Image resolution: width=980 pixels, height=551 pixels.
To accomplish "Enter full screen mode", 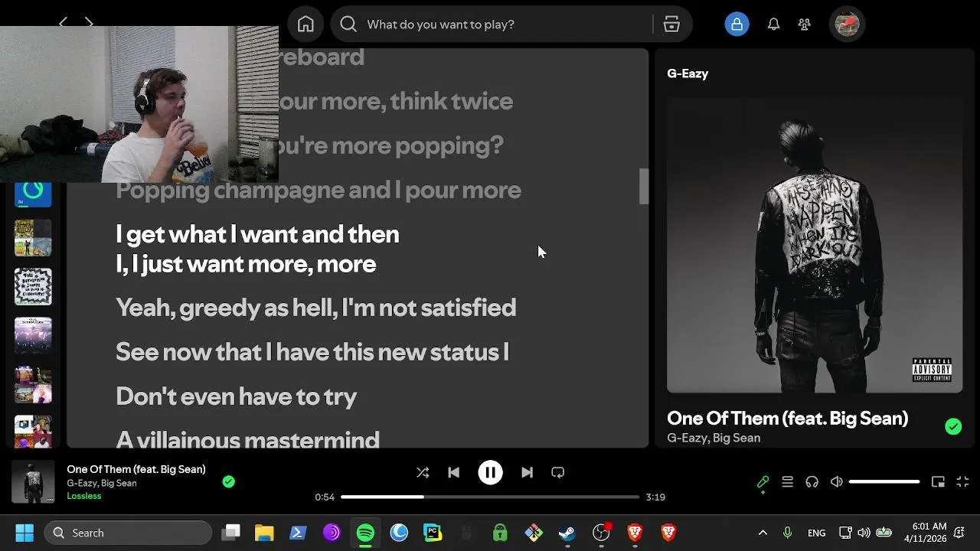I will (x=963, y=482).
